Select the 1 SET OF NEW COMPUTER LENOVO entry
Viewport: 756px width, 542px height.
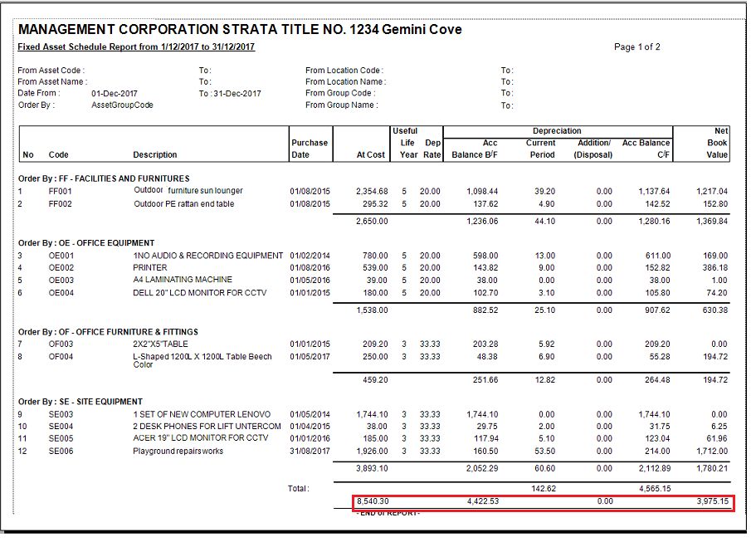[202, 414]
